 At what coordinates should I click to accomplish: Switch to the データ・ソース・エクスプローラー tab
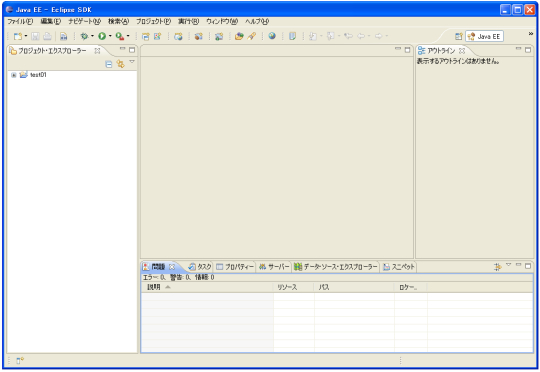336,267
